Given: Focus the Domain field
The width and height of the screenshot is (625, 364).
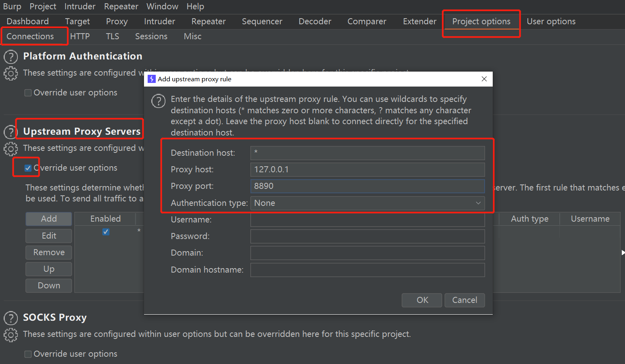Looking at the screenshot, I should [368, 253].
